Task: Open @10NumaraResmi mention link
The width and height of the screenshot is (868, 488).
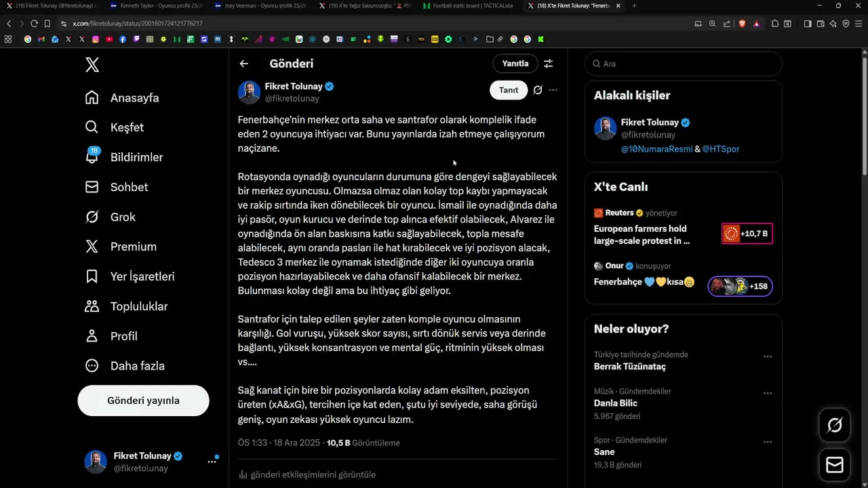Action: click(x=656, y=149)
